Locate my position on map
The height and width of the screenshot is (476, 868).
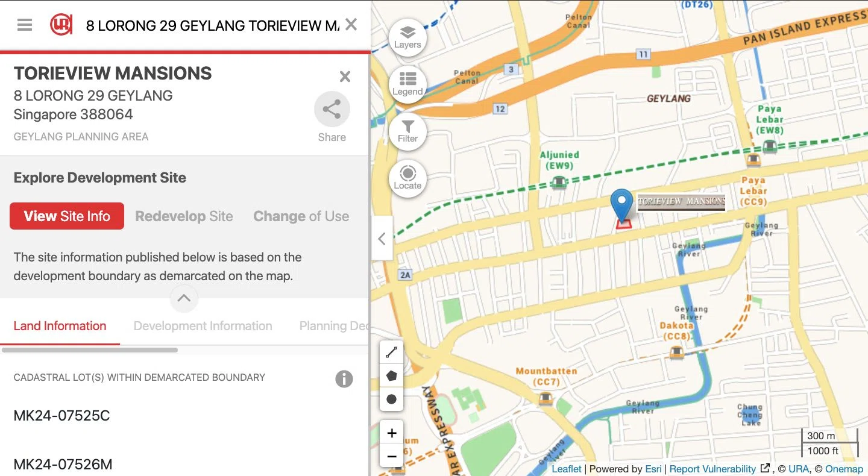407,178
